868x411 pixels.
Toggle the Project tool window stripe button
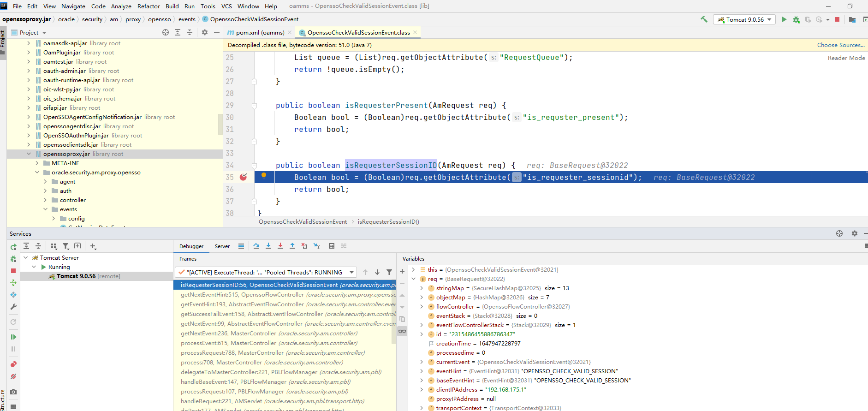tap(3, 42)
